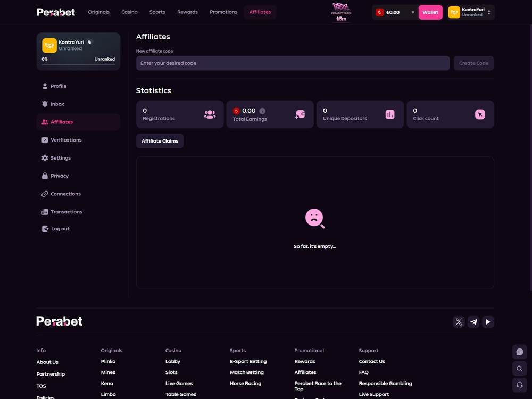
Task: Open the Slots footer link
Action: 171,372
